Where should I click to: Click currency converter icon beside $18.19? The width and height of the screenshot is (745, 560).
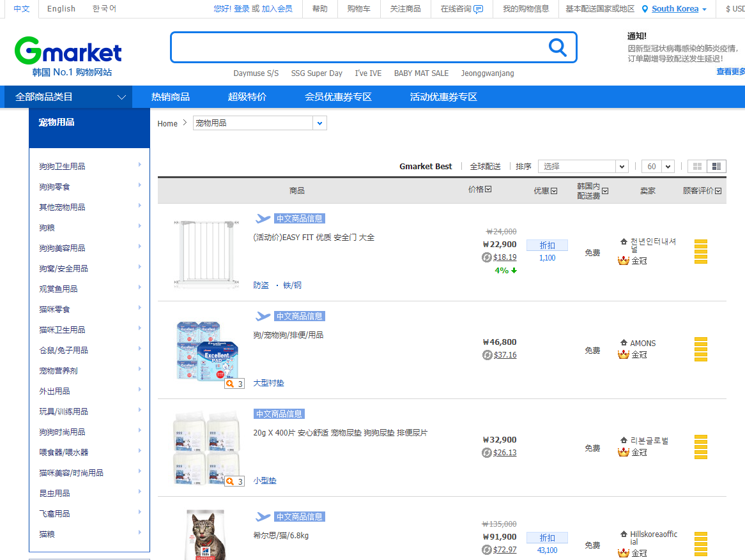pos(487,257)
